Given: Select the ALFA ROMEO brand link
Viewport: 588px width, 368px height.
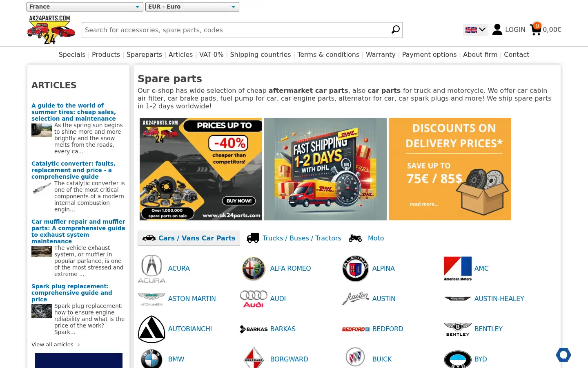Looking at the screenshot, I should (x=290, y=269).
